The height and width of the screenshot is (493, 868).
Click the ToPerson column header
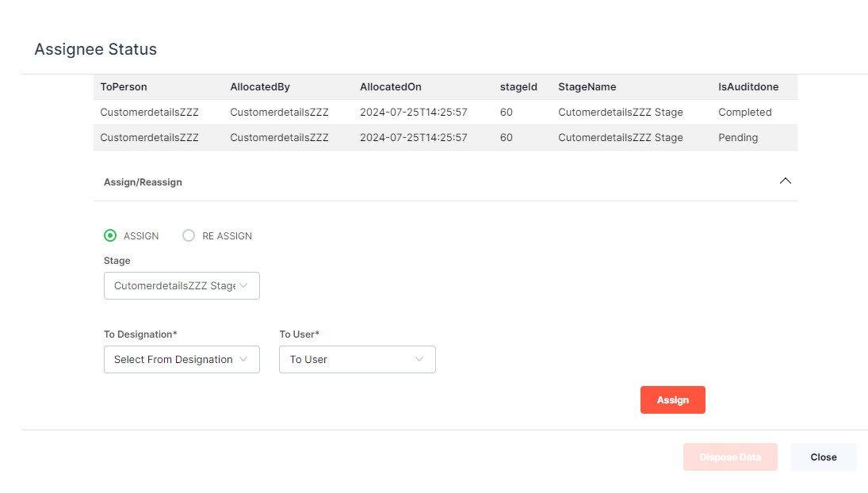[x=124, y=87]
